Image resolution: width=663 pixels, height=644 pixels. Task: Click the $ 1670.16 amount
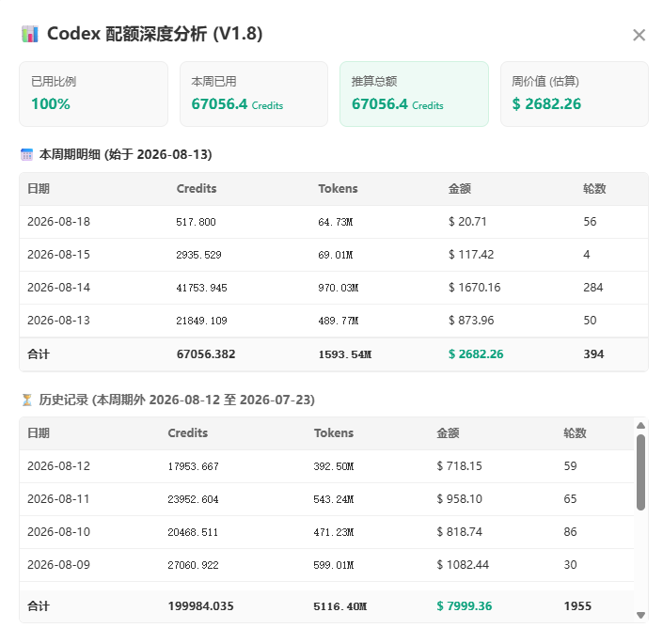coord(474,288)
